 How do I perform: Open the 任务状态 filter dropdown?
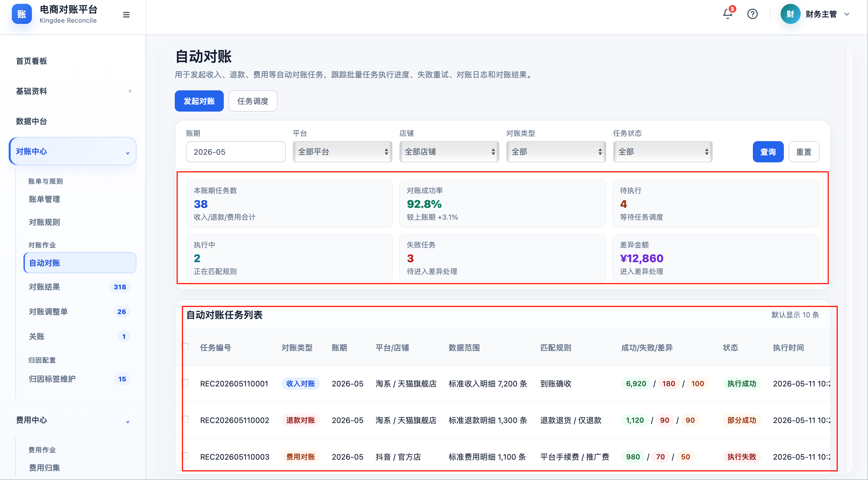pos(663,151)
